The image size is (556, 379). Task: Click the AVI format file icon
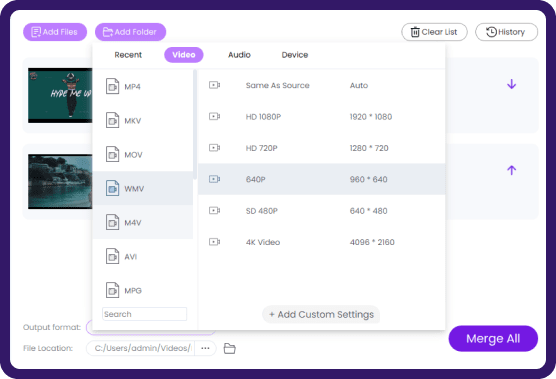pyautogui.click(x=112, y=256)
